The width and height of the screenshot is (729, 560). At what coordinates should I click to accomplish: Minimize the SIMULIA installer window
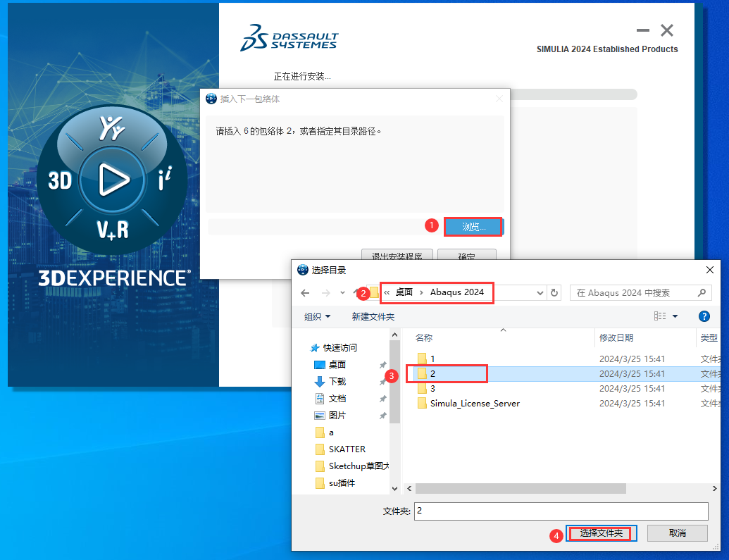(643, 30)
